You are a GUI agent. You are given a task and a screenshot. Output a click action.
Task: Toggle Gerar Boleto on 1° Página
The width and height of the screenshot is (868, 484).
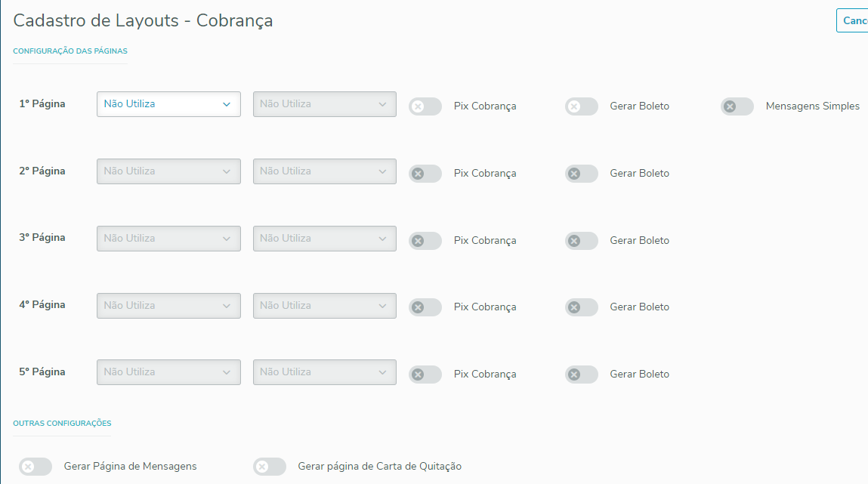(x=581, y=106)
